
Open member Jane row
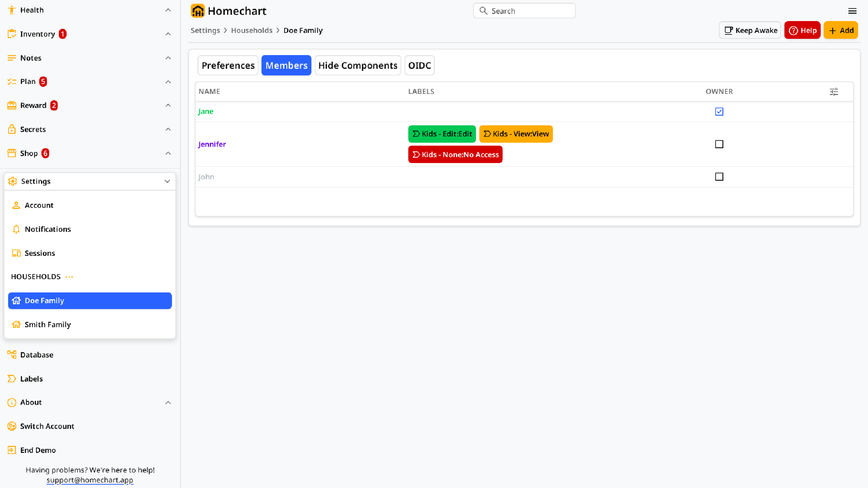tap(524, 112)
